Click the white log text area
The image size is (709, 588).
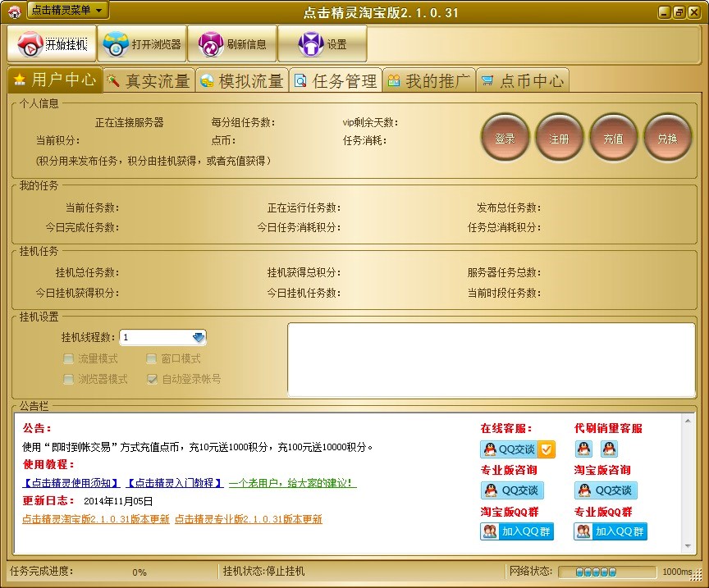click(x=492, y=360)
